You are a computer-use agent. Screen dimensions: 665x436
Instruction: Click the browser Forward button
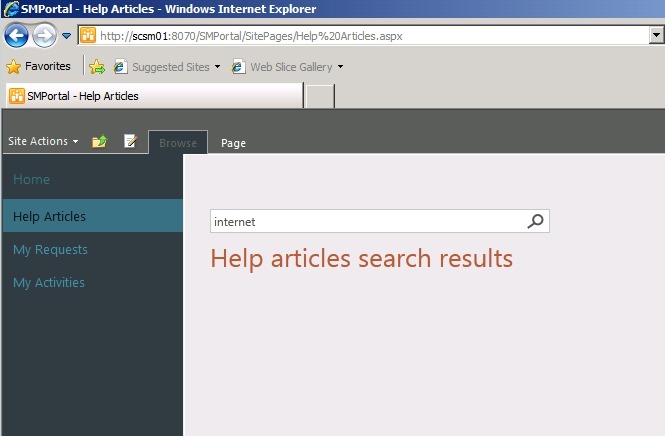point(45,36)
